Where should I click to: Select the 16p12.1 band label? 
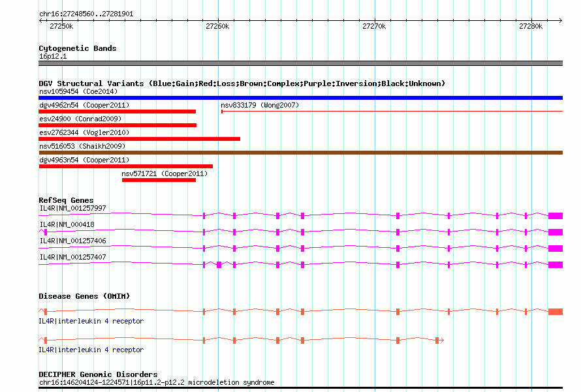point(53,56)
